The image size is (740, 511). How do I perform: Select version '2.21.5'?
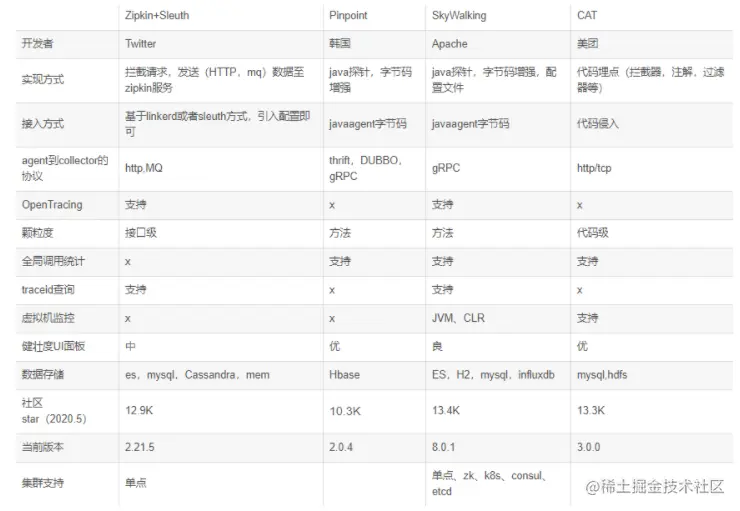(139, 447)
